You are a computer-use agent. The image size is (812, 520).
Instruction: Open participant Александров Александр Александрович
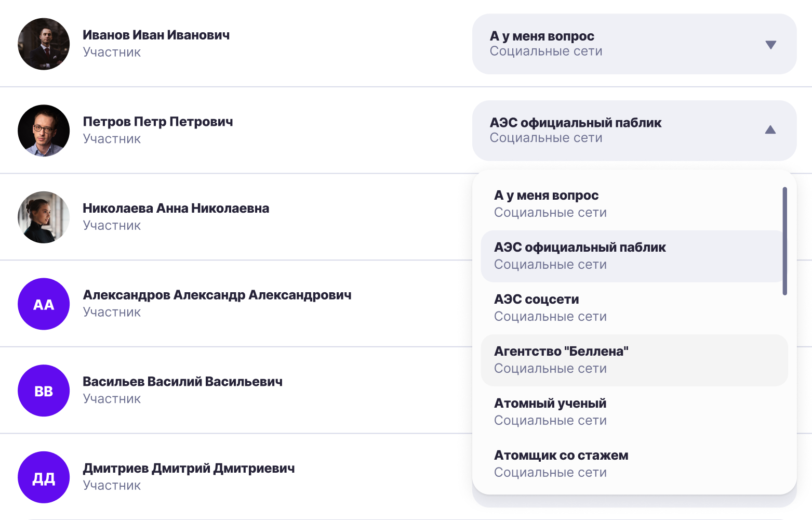pyautogui.click(x=217, y=295)
